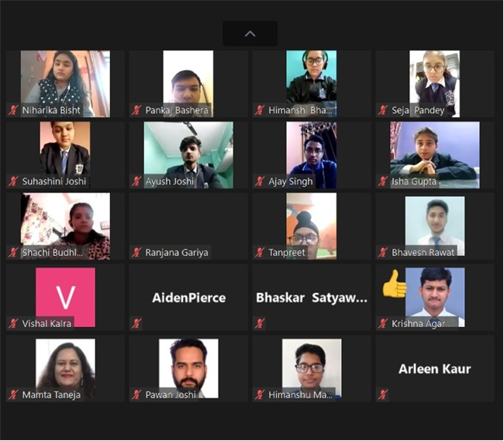
Task: Click the thumbs up reaction emoji
Action: point(395,284)
